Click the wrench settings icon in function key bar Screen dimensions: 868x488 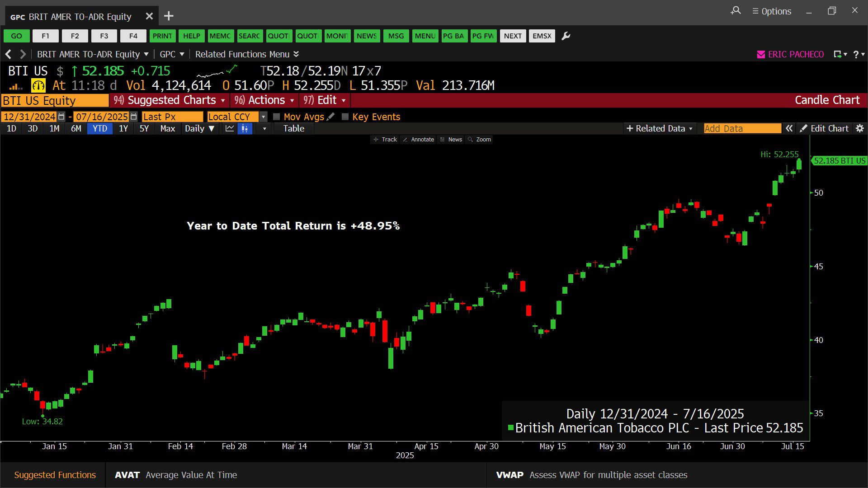click(566, 36)
